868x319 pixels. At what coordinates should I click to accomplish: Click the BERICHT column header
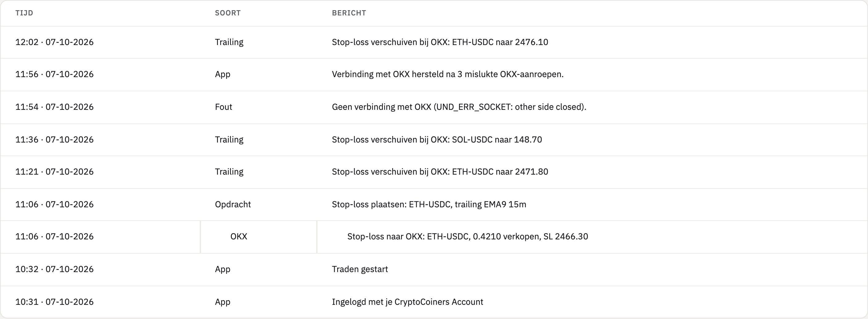(349, 13)
